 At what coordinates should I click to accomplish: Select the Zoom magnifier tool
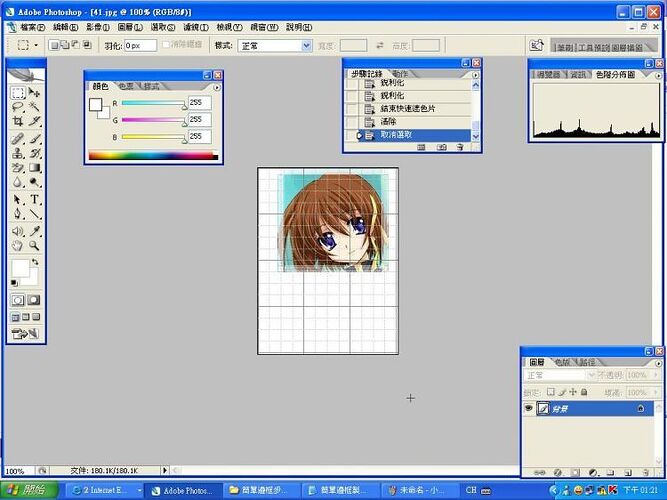(35, 245)
